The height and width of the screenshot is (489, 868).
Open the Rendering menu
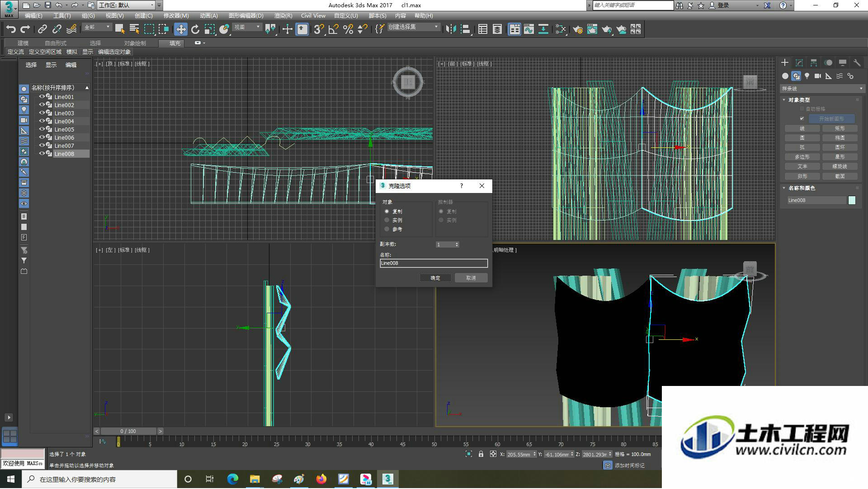coord(283,16)
